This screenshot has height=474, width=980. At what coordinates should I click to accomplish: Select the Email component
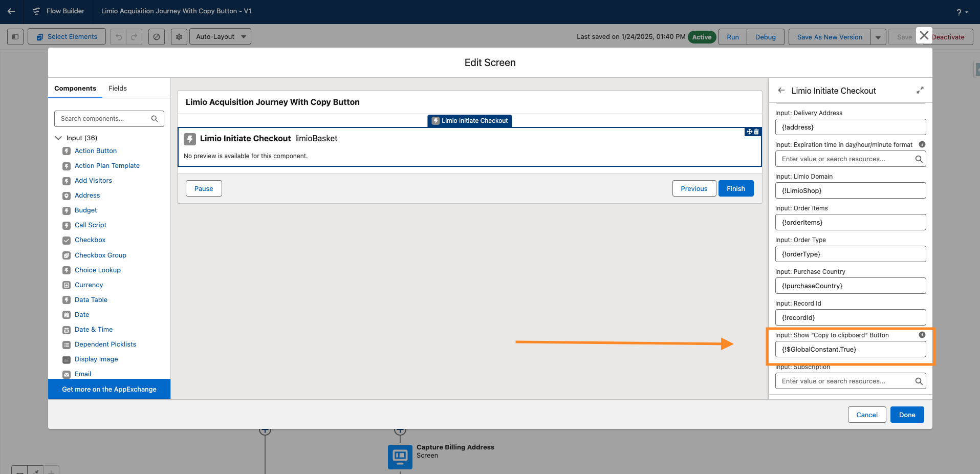(83, 374)
